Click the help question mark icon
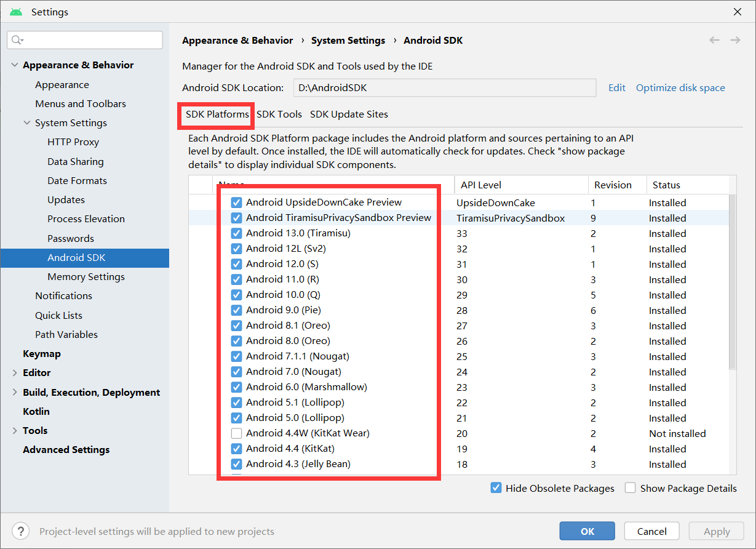Screen dimensions: 756x549 point(20,531)
